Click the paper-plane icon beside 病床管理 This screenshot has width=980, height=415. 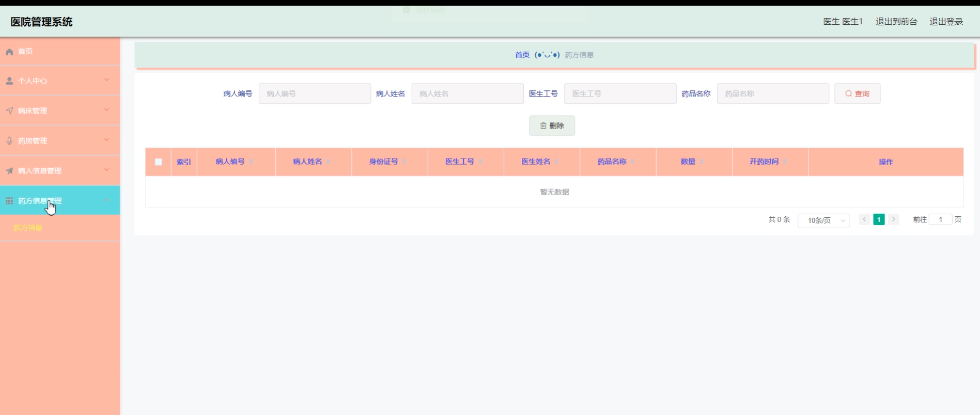pyautogui.click(x=9, y=111)
